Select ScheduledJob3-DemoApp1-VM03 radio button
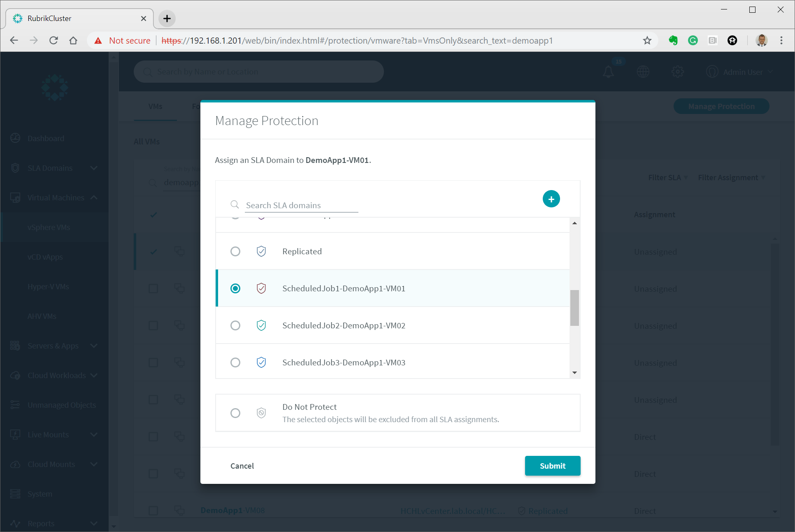This screenshot has height=532, width=795. coord(235,362)
